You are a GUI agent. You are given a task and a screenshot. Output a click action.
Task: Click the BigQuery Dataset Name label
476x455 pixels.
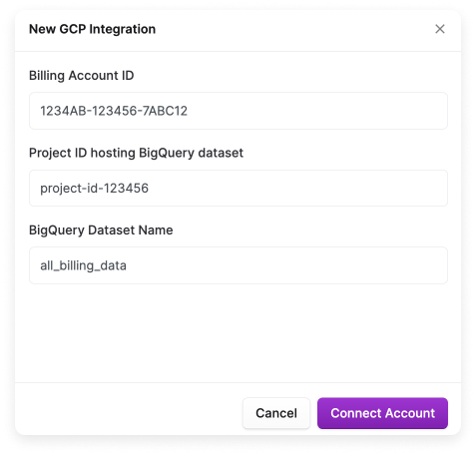click(101, 230)
